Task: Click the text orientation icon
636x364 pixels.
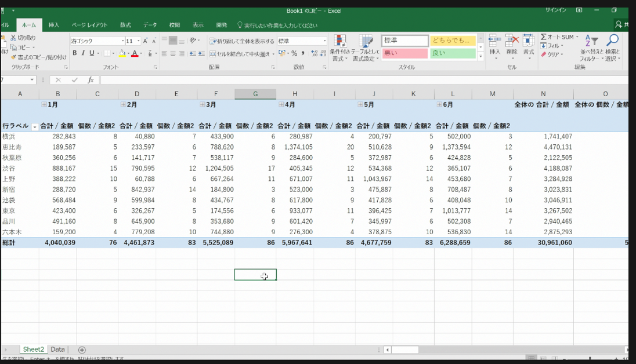Action: click(193, 40)
